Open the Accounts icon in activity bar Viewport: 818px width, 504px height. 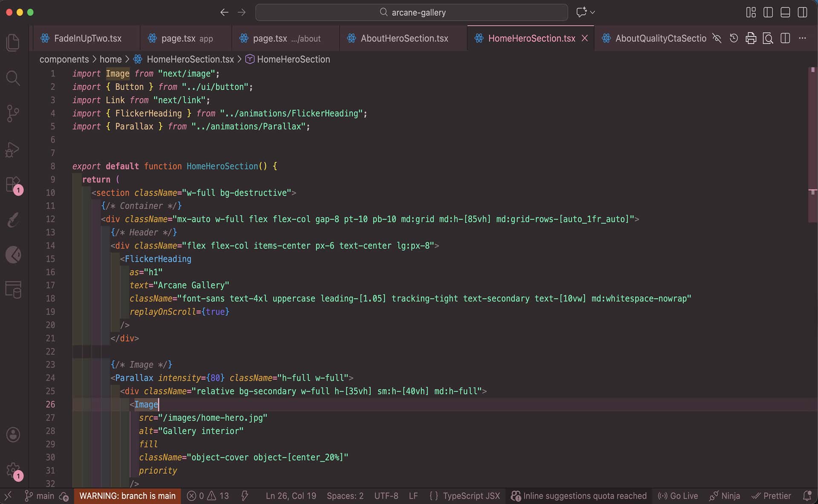[x=13, y=435]
